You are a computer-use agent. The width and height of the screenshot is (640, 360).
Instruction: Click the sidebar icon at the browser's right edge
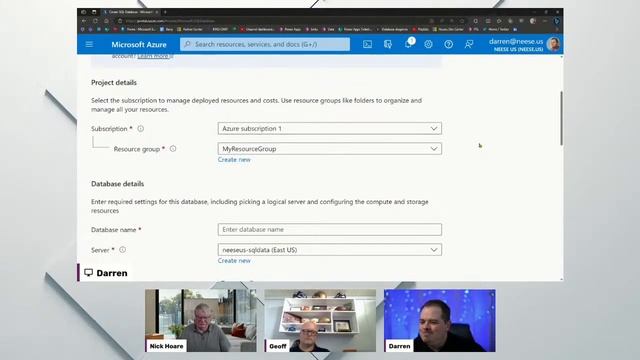(557, 21)
